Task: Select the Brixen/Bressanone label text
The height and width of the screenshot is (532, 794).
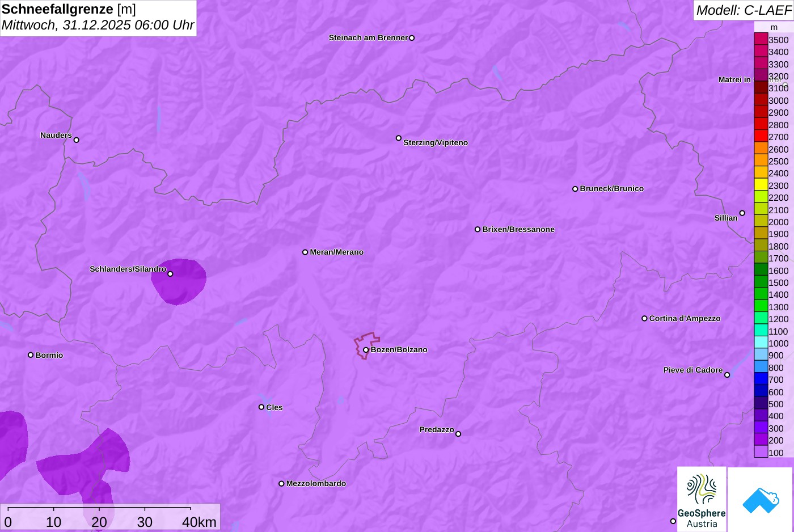Action: [518, 229]
